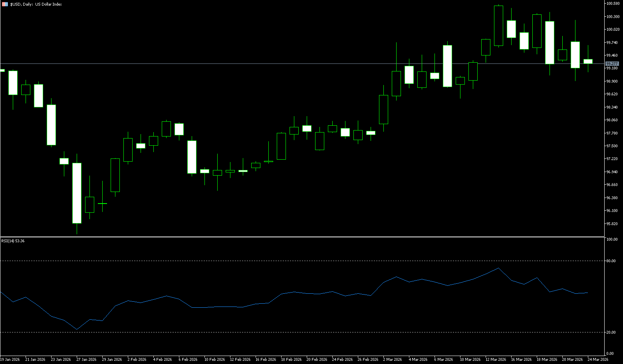The height and width of the screenshot is (364, 623).
Task: Click the 99.277 current price tag
Action: [x=612, y=64]
